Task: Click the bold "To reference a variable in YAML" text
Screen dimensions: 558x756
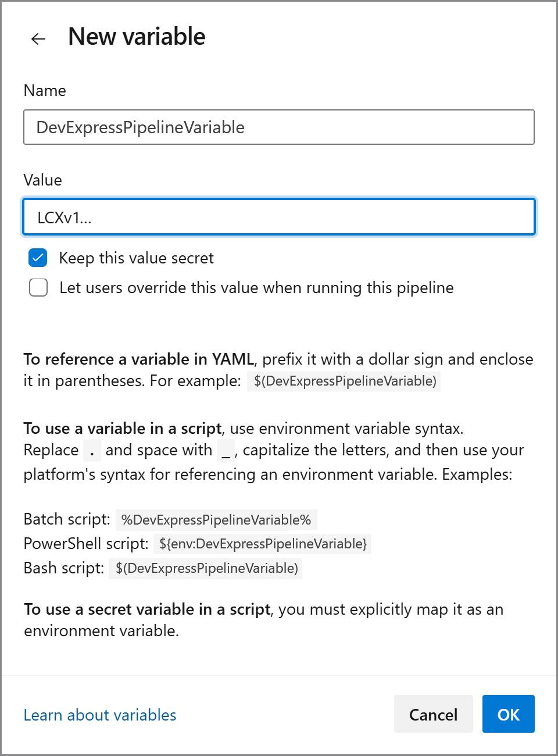Action: click(138, 359)
